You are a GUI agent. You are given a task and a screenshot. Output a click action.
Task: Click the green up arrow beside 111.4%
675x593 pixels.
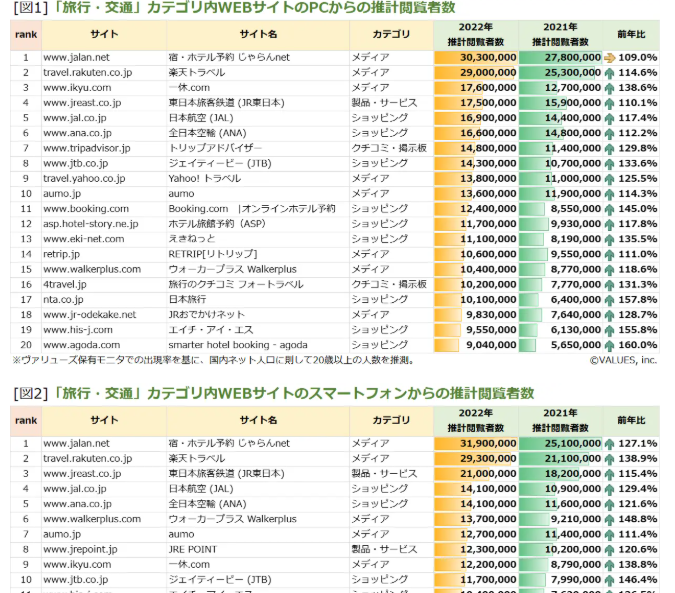pos(610,534)
